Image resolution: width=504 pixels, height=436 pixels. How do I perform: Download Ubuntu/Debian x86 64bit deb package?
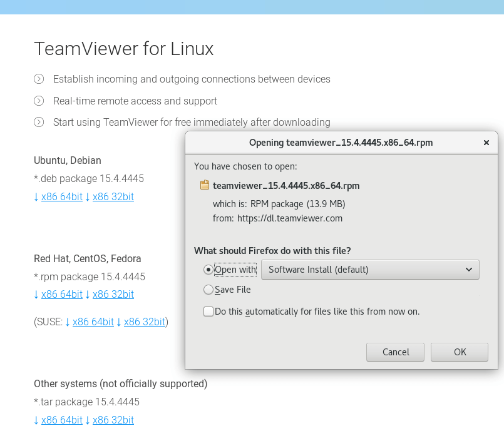(61, 196)
